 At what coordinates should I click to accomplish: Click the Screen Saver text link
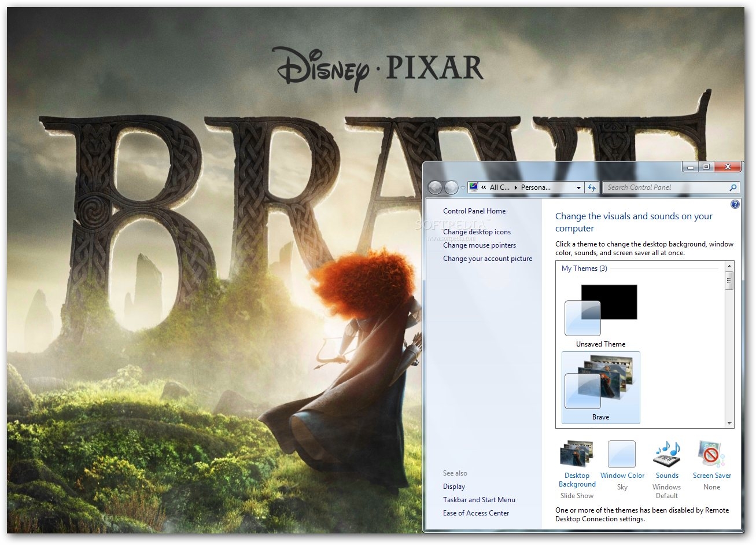coord(712,476)
